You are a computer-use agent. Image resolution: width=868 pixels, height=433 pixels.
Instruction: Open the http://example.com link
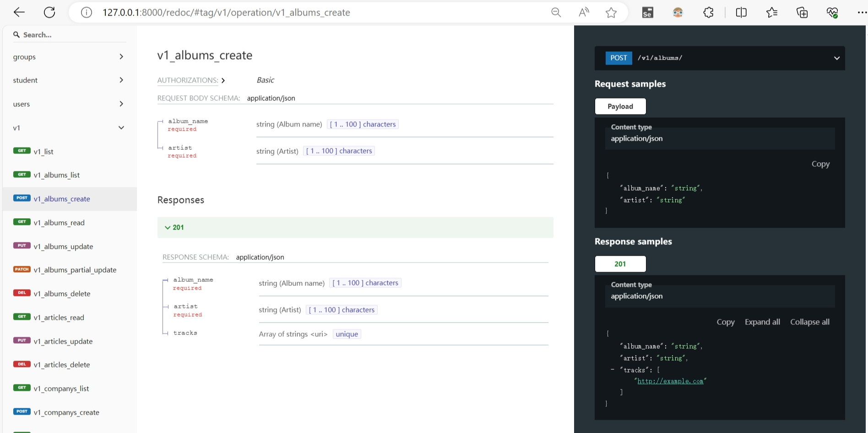click(x=670, y=381)
